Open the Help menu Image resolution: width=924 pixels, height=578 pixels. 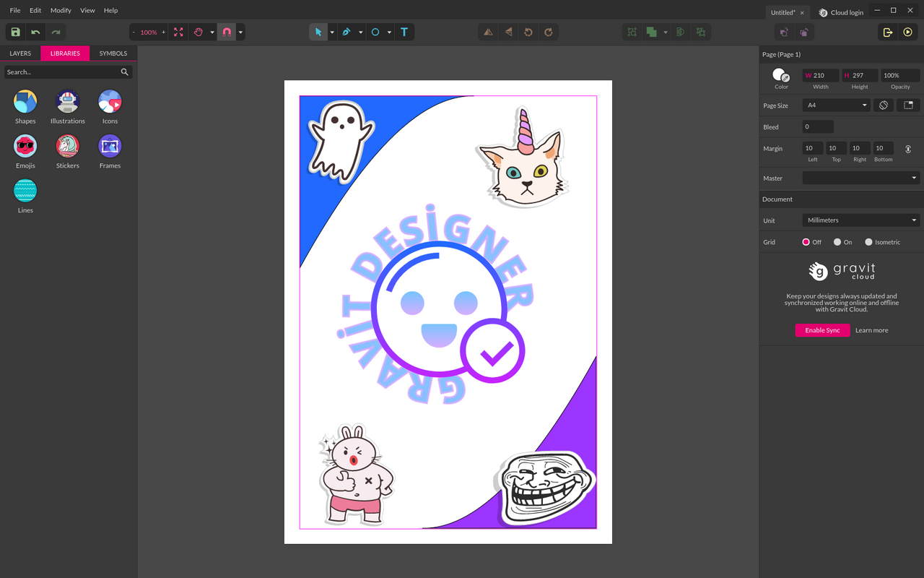coord(110,11)
